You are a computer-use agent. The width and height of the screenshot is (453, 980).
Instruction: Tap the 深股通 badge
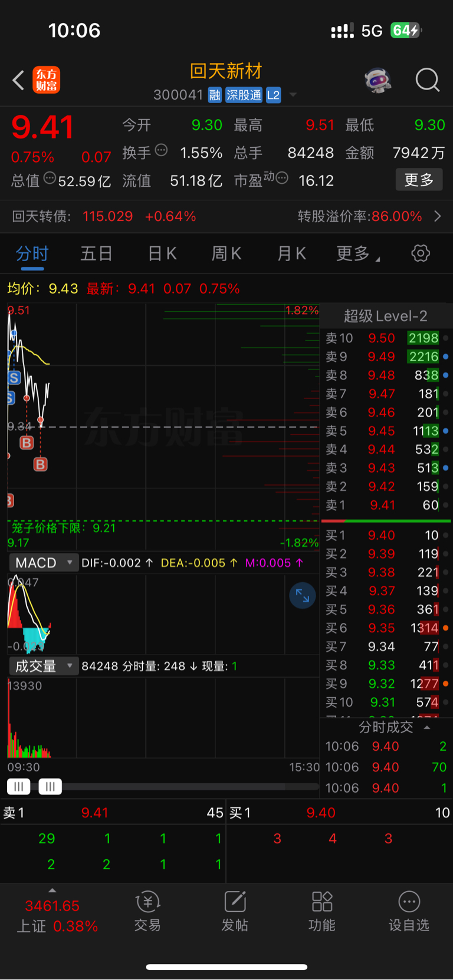coord(244,95)
